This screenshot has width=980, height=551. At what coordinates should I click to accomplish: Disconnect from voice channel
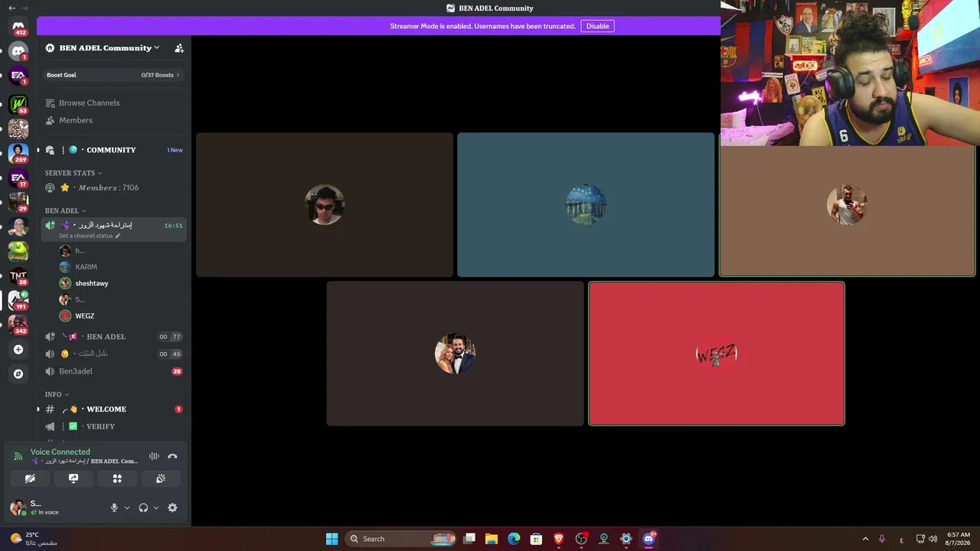[x=172, y=456]
